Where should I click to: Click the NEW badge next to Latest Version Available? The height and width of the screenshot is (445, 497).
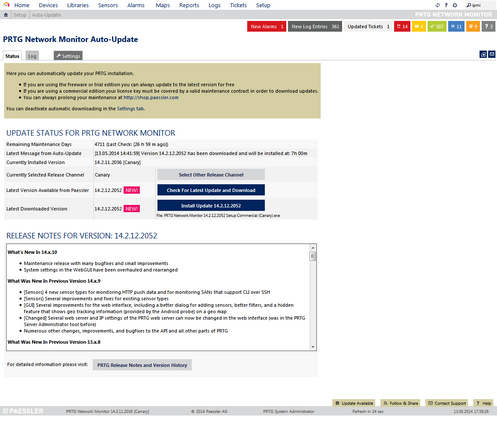pos(132,190)
